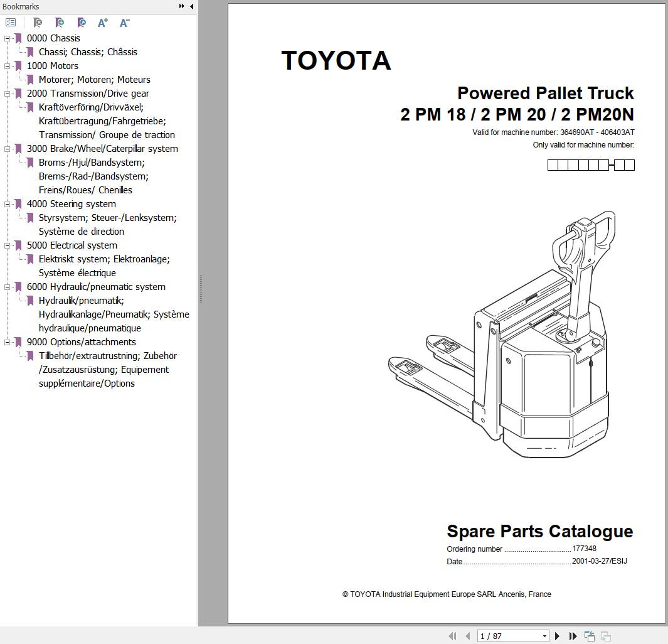Open 6000 Hydraulic/pneumatic system bookmark
The height and width of the screenshot is (644, 668).
[96, 287]
